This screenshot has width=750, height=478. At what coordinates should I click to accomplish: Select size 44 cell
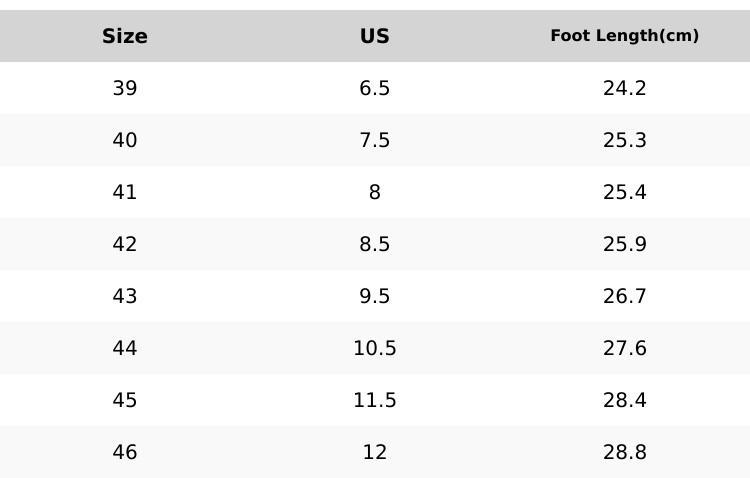(125, 348)
